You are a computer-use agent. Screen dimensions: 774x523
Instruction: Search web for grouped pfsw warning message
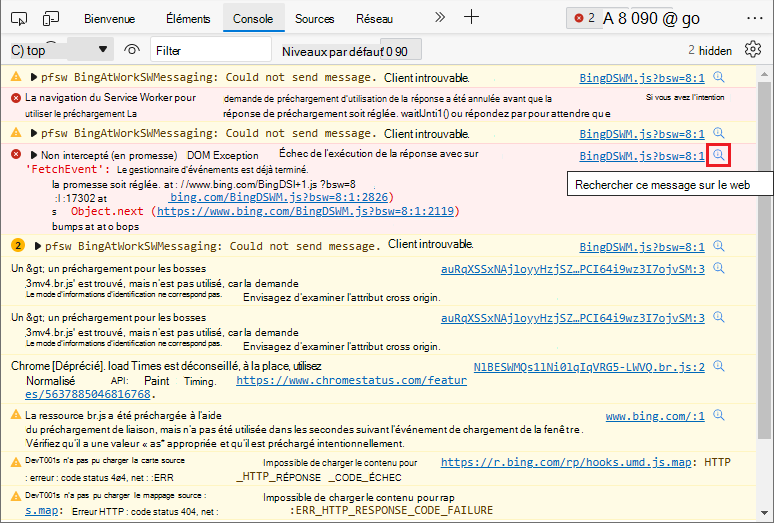coord(719,246)
